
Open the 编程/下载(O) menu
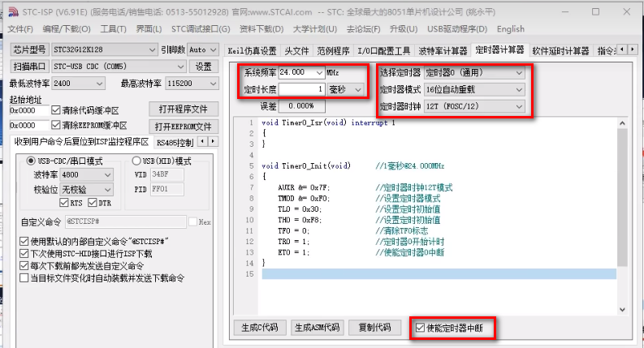tap(67, 29)
